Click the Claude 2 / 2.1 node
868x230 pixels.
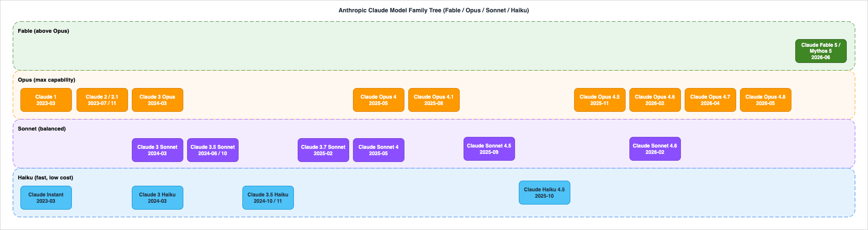[x=102, y=100]
